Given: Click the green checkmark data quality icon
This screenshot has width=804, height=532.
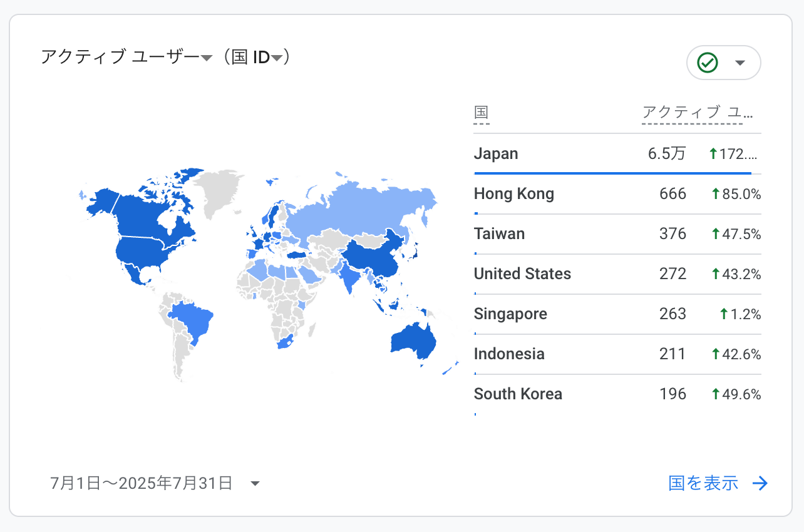Looking at the screenshot, I should coord(708,63).
